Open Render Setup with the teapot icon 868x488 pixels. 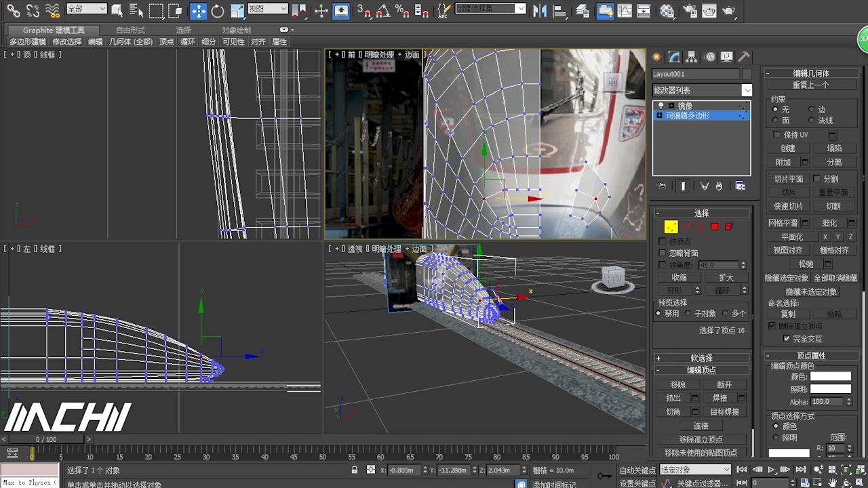pyautogui.click(x=689, y=10)
